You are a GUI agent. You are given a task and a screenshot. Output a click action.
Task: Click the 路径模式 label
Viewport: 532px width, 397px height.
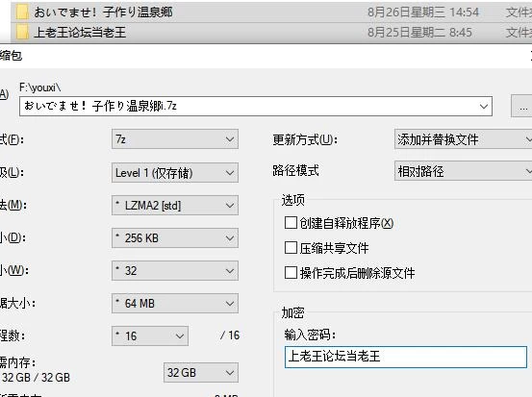296,170
